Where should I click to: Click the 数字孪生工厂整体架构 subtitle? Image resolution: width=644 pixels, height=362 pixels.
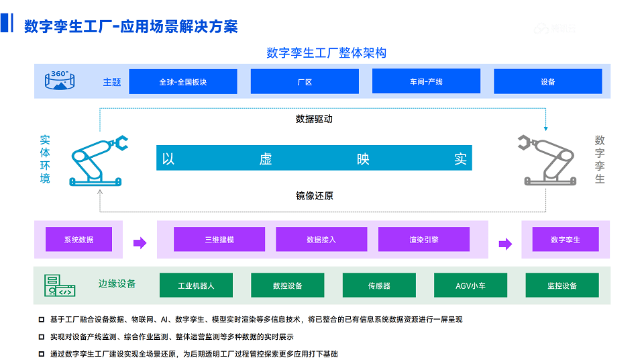point(327,53)
